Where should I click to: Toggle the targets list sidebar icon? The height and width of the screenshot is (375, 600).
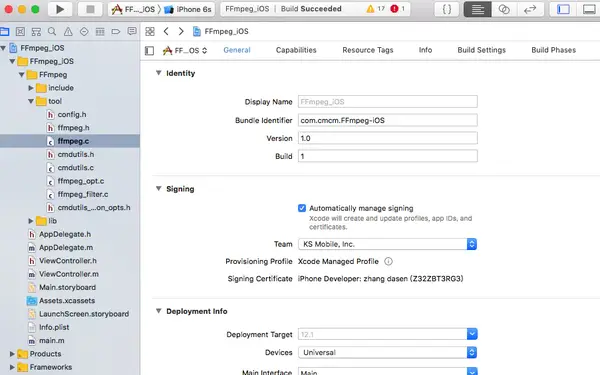(x=150, y=51)
